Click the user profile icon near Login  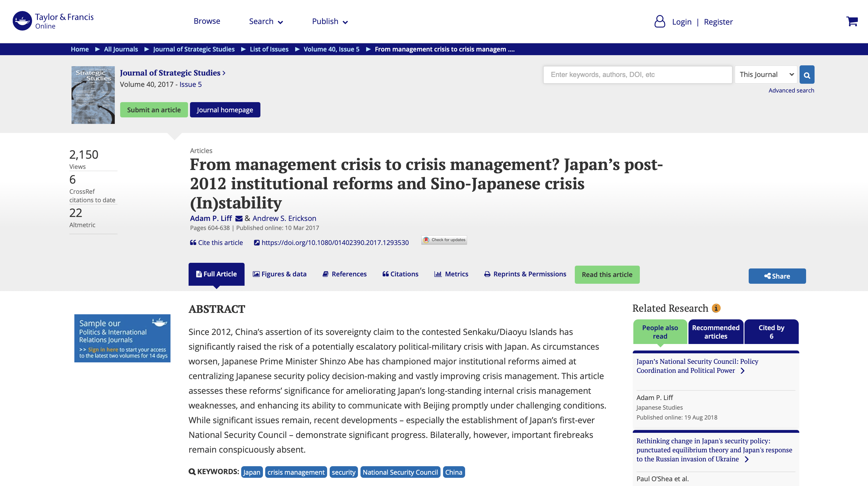tap(659, 21)
